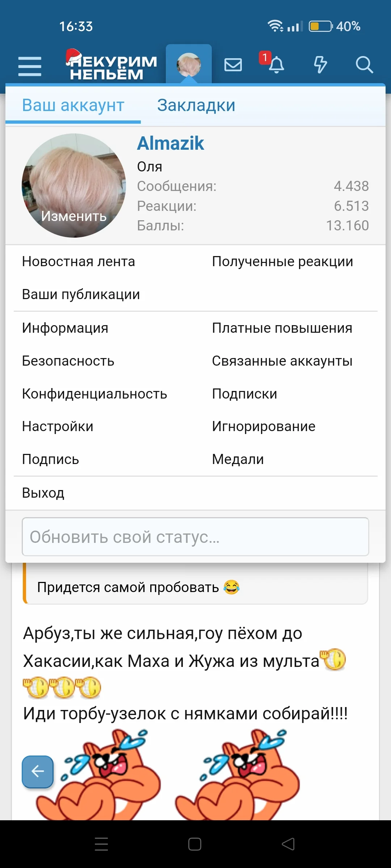Open the hamburger navigation menu
The image size is (391, 868).
click(30, 64)
